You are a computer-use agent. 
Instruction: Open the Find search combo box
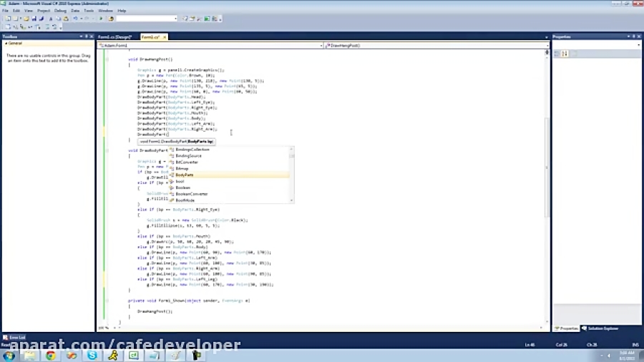[x=147, y=19]
